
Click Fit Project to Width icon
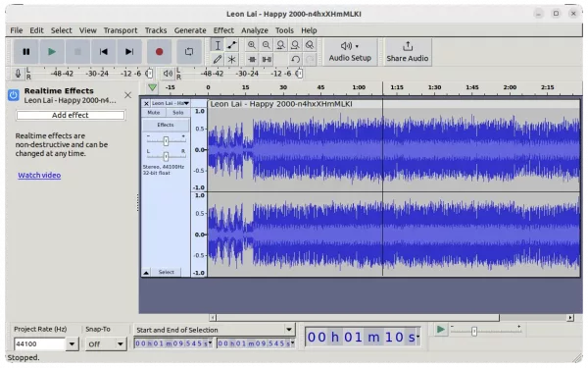295,45
